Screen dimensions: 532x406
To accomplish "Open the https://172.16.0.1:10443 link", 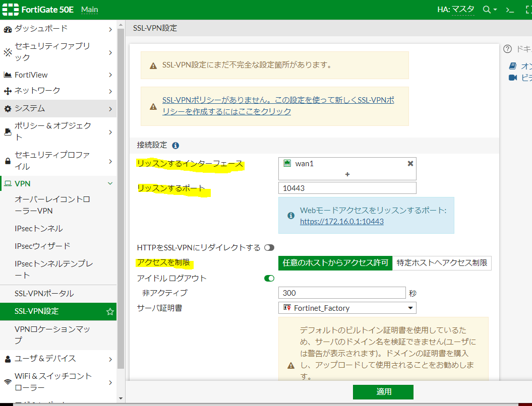I will [x=342, y=222].
